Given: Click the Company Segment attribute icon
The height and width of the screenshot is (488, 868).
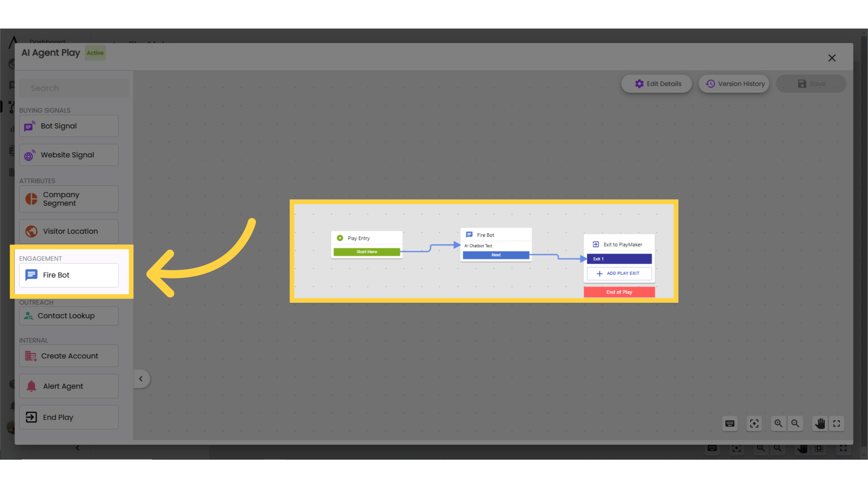Looking at the screenshot, I should (31, 198).
